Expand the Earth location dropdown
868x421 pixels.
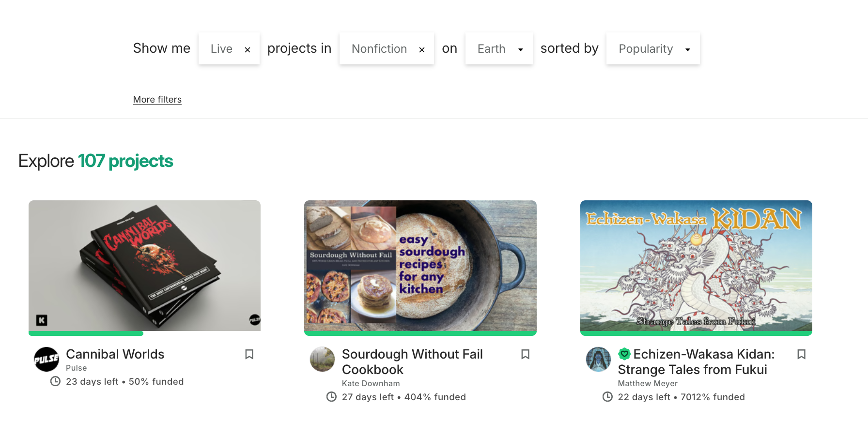pyautogui.click(x=499, y=49)
